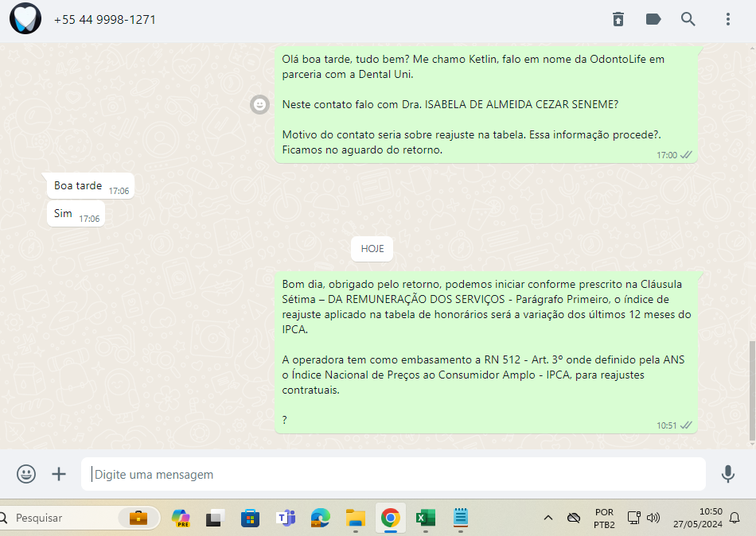756x536 pixels.
Task: Open clock showing 10:50 27/05/2024
Action: [x=698, y=518]
